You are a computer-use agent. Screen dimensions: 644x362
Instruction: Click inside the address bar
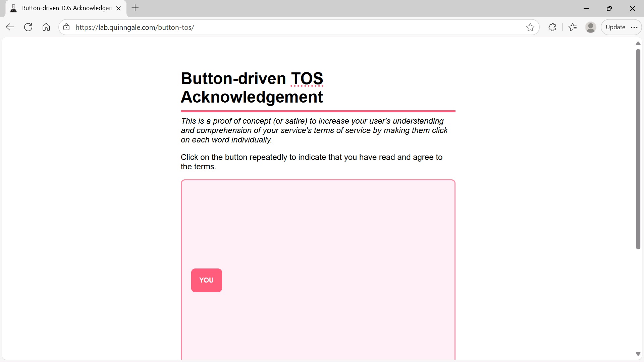[x=235, y=27]
